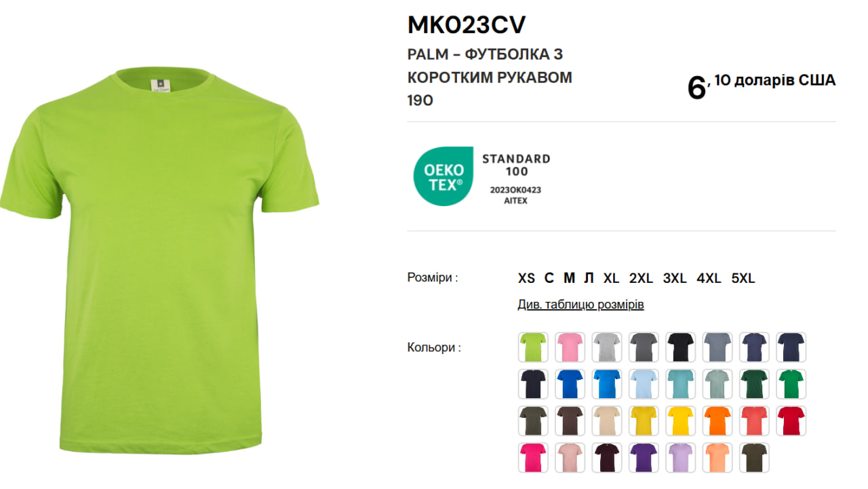Image resolution: width=868 pixels, height=489 pixels.
Task: Select the turquoise t-shirt color swatch
Action: [x=680, y=384]
